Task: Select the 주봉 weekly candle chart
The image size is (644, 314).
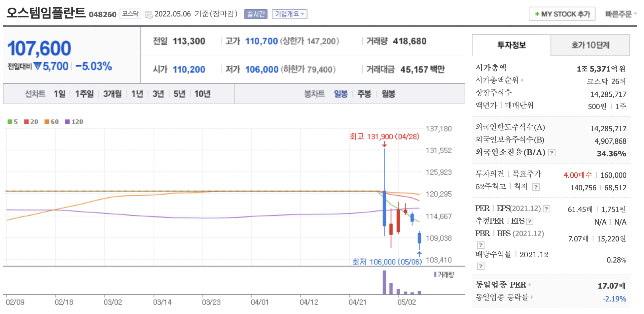Action: [x=364, y=94]
